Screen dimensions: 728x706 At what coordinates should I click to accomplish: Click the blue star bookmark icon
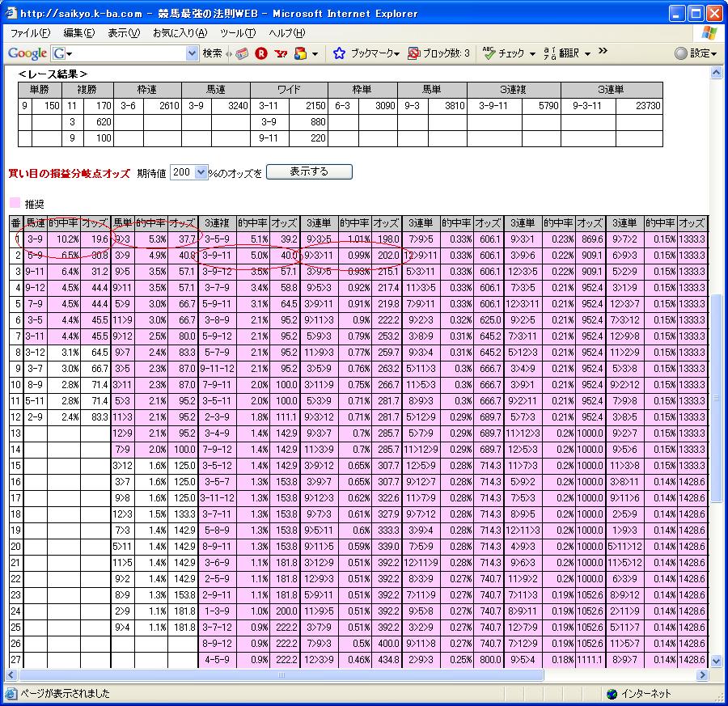pos(339,54)
